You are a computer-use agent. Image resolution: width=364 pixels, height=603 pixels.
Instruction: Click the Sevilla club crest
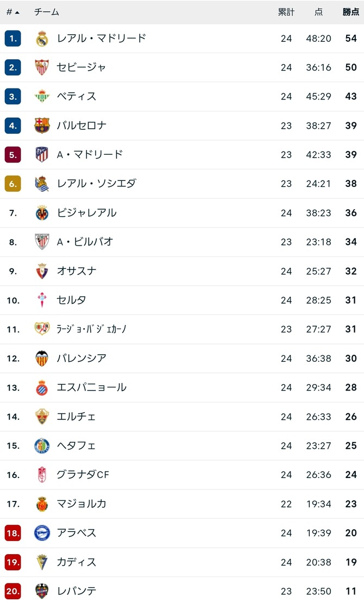(x=42, y=67)
